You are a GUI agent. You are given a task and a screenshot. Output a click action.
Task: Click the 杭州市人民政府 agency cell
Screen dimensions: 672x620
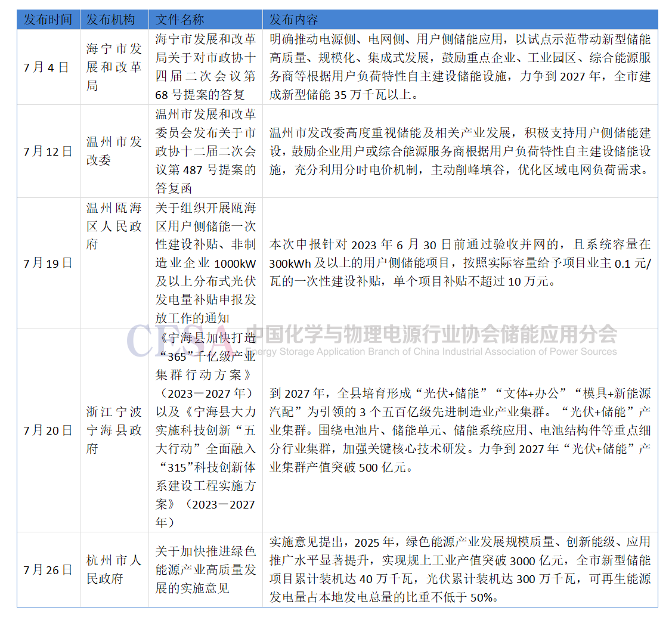113,570
